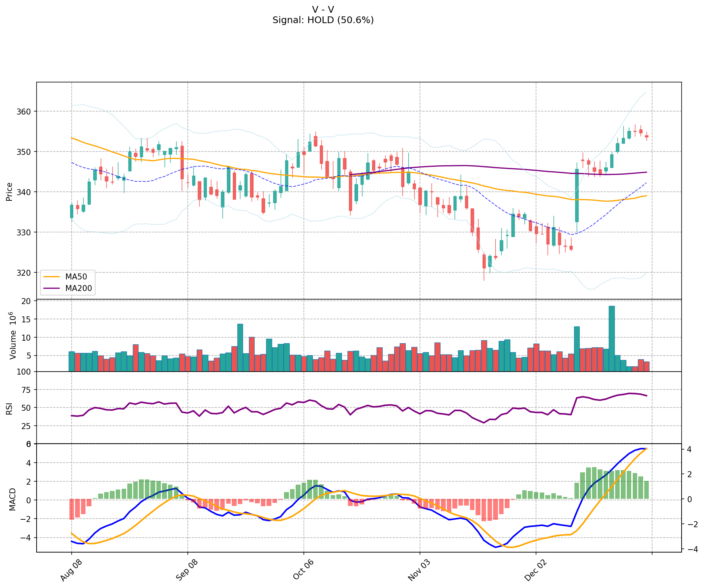
Task: Click the Signal: HOLD (50.6%) subtitle text
Action: pyautogui.click(x=323, y=20)
